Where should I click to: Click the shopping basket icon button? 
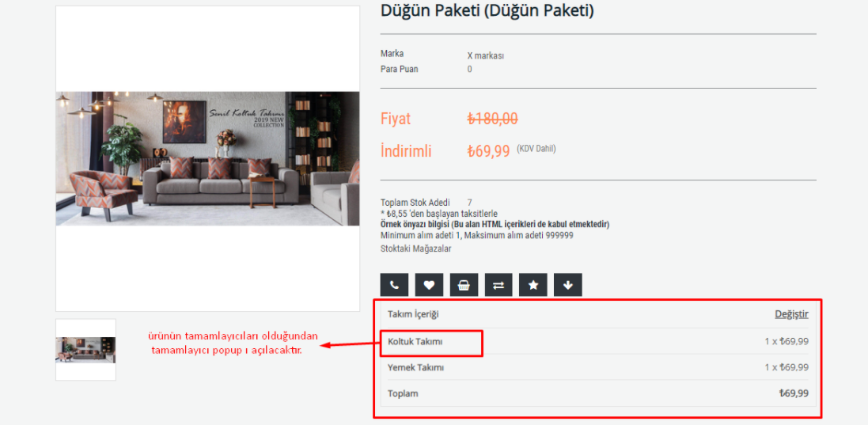click(x=464, y=285)
